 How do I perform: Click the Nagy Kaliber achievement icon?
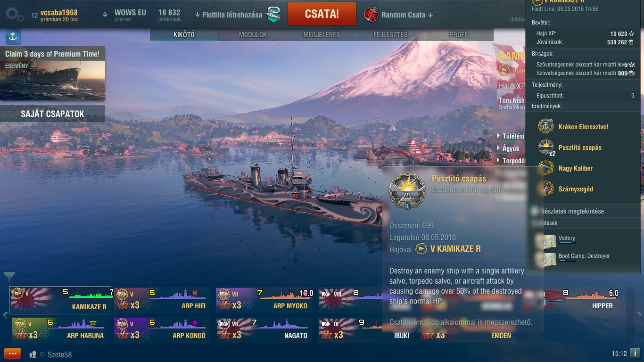[x=546, y=168]
